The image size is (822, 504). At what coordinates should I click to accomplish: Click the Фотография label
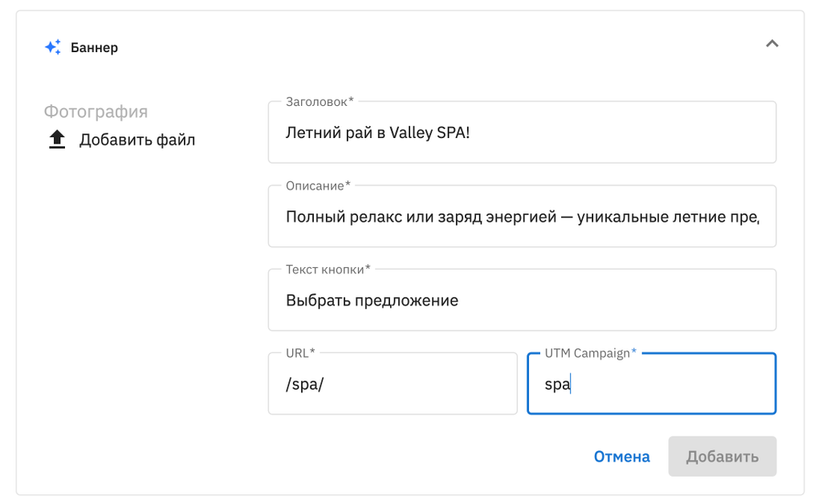pyautogui.click(x=96, y=112)
